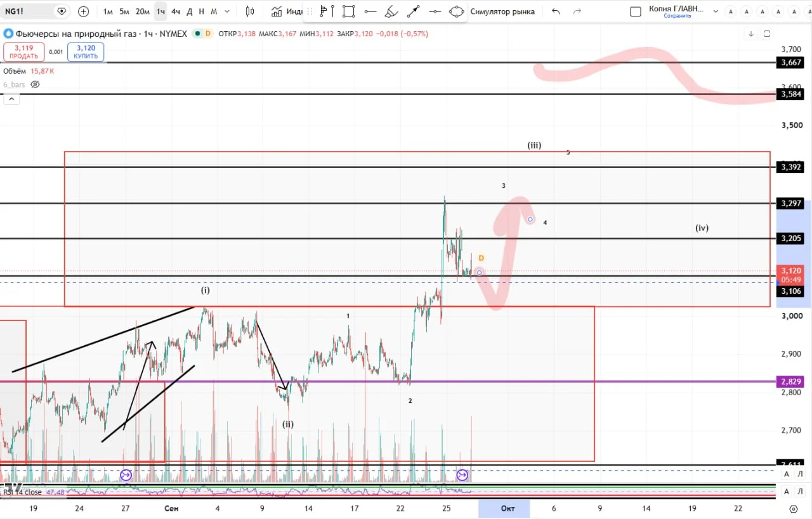The height and width of the screenshot is (519, 812).
Task: Open the Indicators panel
Action: (287, 11)
